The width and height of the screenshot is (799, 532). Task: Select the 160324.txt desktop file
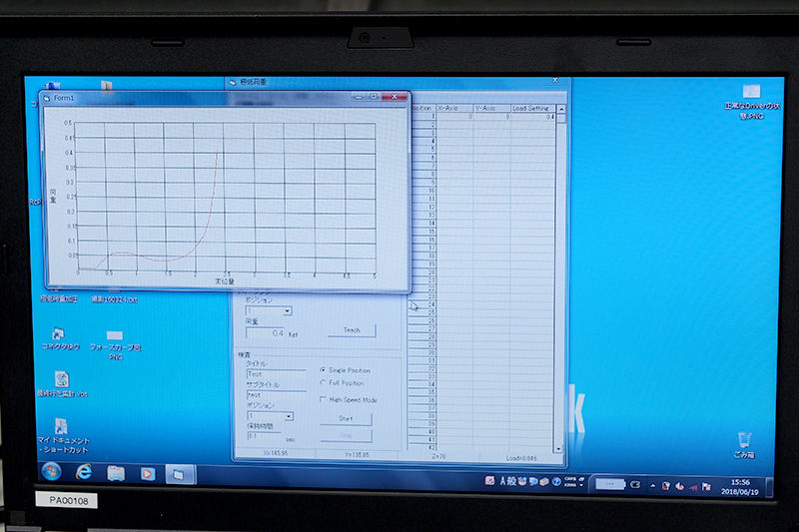(x=114, y=299)
